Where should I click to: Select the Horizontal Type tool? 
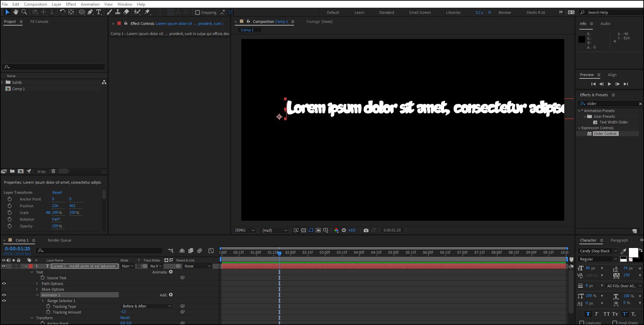click(x=99, y=12)
